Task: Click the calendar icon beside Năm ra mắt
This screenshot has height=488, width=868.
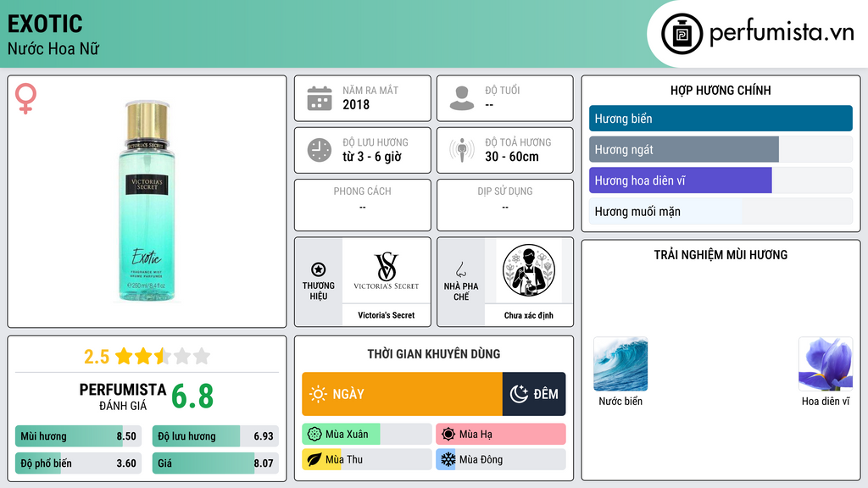Action: pyautogui.click(x=320, y=98)
